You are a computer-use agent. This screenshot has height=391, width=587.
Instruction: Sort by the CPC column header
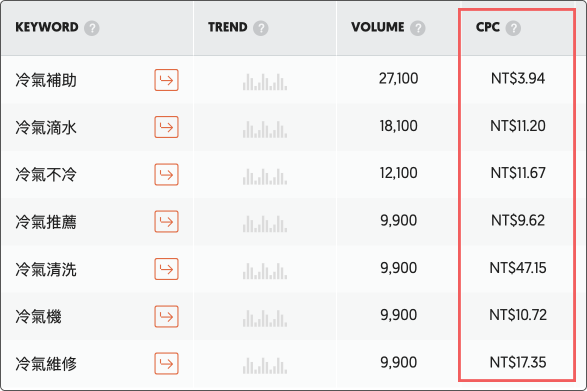pos(488,27)
